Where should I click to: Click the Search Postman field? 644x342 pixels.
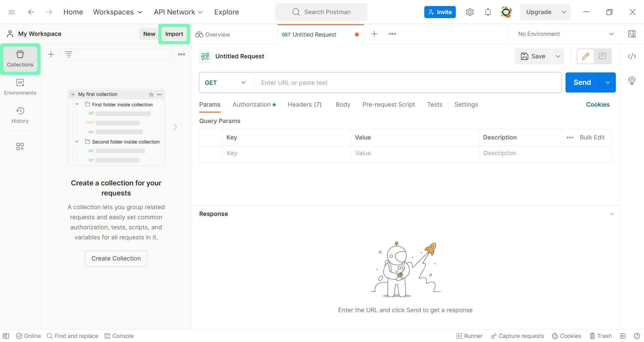tap(321, 12)
